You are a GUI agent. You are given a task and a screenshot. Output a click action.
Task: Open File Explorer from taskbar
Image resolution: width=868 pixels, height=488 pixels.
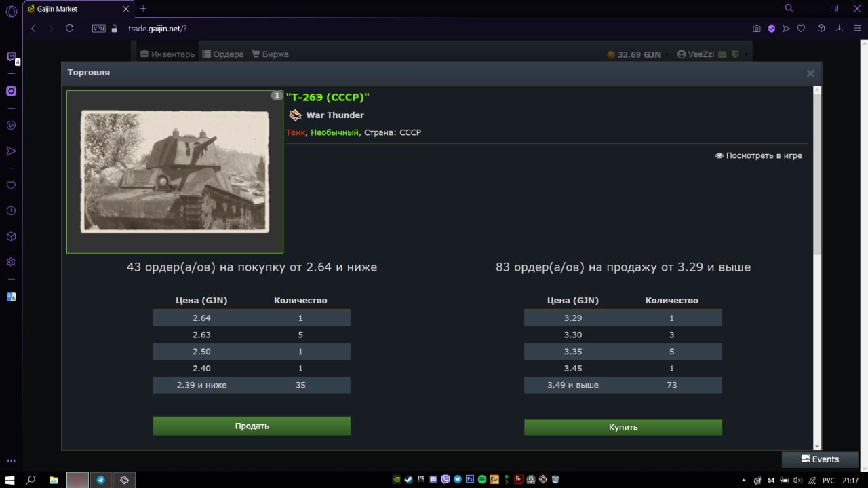54,480
